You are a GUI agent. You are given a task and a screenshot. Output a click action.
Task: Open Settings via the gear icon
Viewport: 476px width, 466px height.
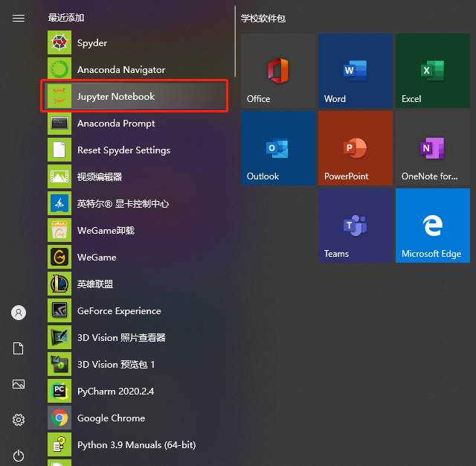19,420
